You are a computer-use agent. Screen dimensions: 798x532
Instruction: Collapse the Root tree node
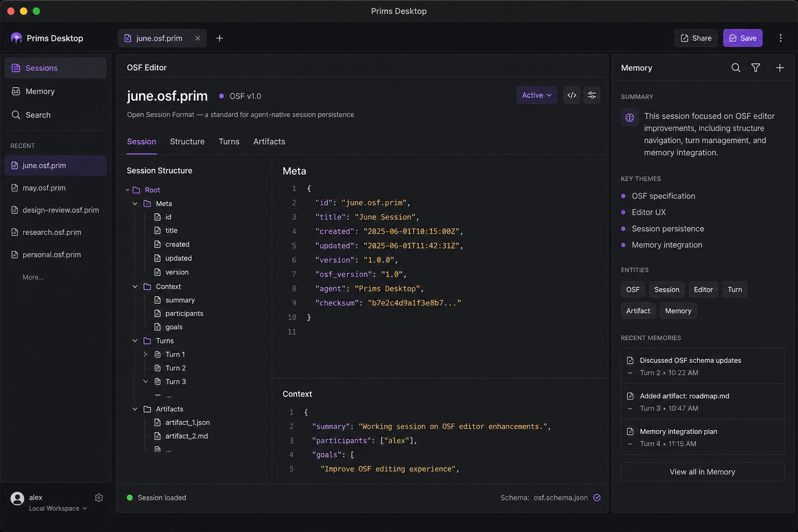[128, 190]
